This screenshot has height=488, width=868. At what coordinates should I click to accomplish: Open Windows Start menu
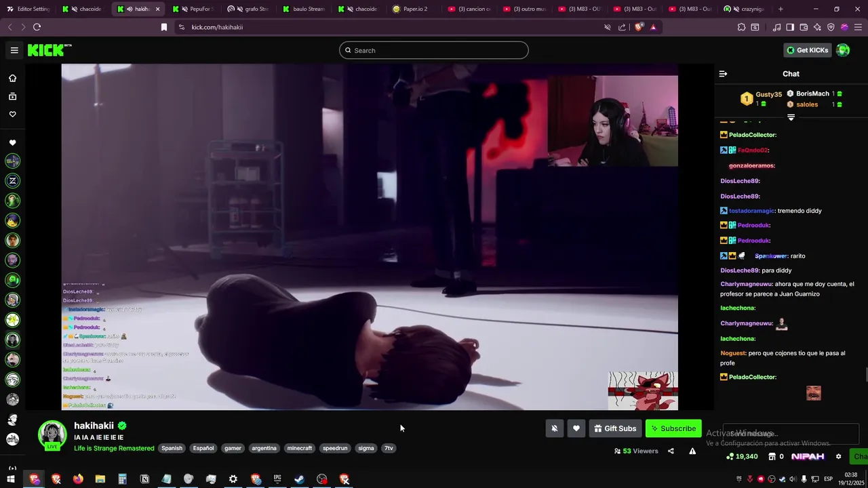pyautogui.click(x=11, y=479)
